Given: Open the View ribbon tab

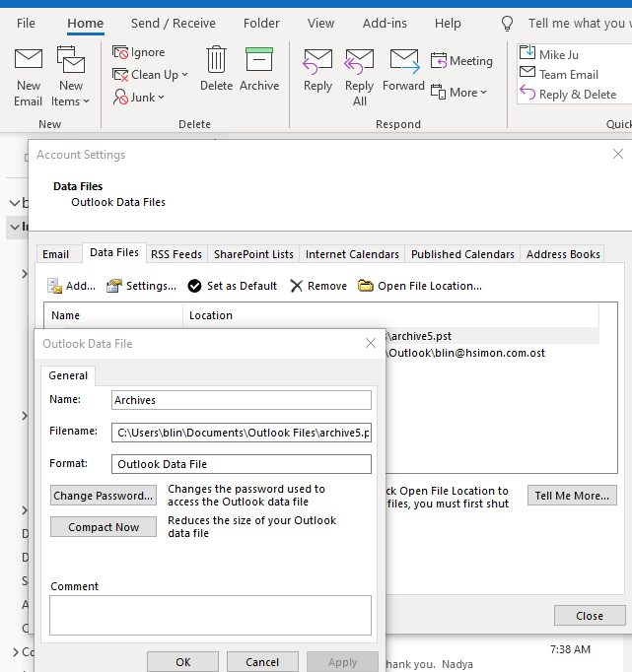Looking at the screenshot, I should point(320,23).
